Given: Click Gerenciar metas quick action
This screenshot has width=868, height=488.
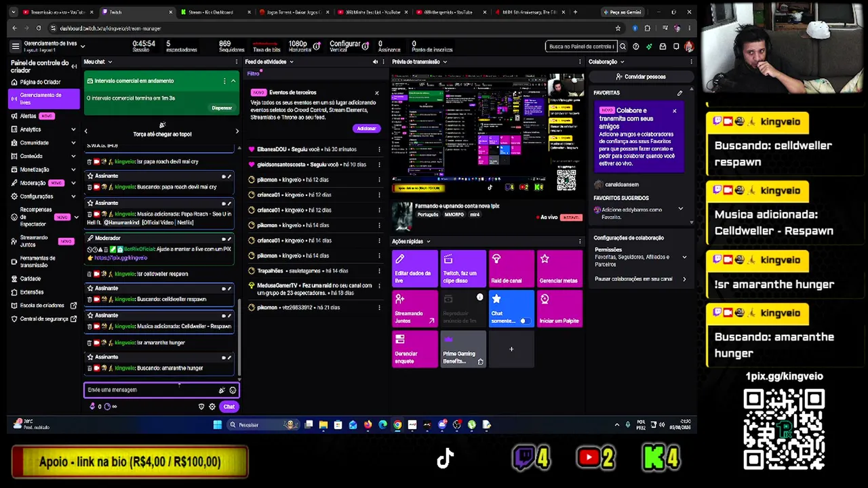Looking at the screenshot, I should [559, 268].
